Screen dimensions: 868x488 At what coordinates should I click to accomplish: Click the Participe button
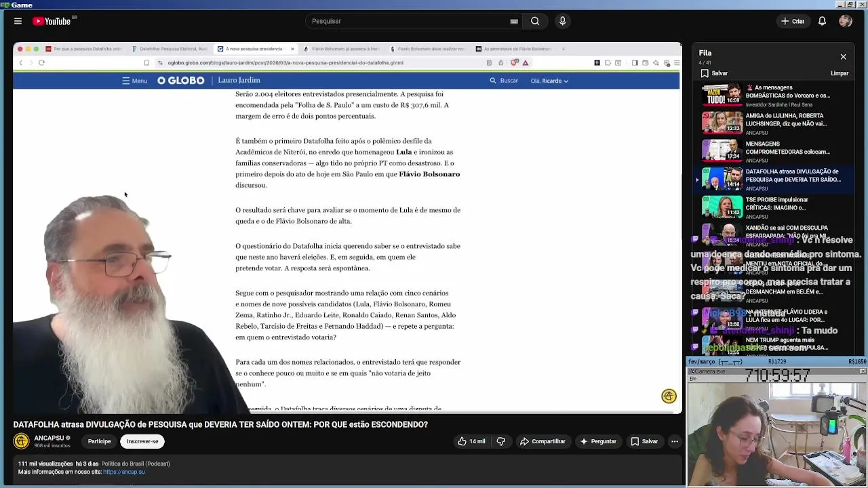[99, 441]
